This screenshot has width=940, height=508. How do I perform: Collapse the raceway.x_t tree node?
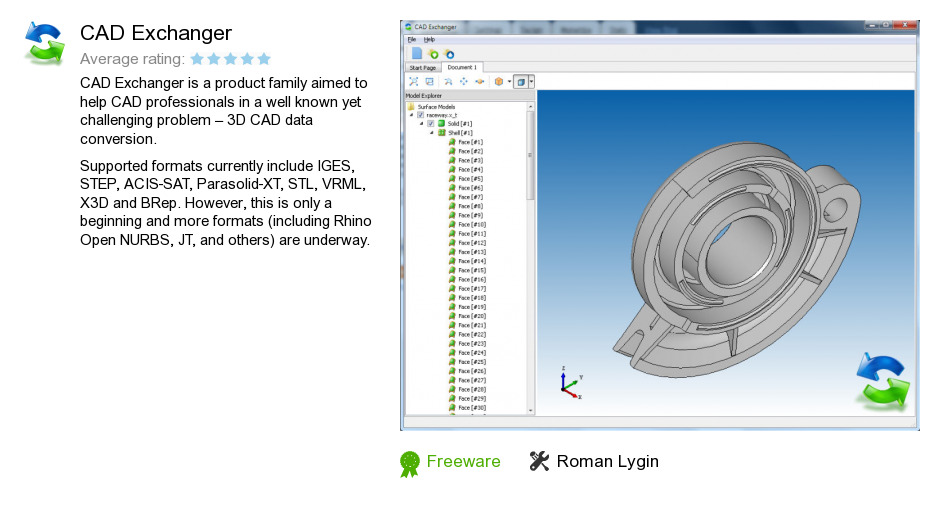[411, 115]
